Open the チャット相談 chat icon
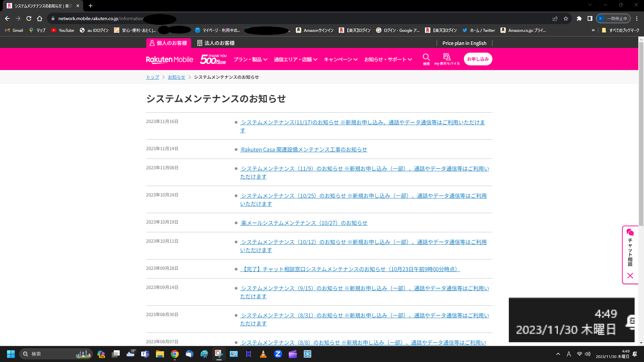 tap(630, 233)
